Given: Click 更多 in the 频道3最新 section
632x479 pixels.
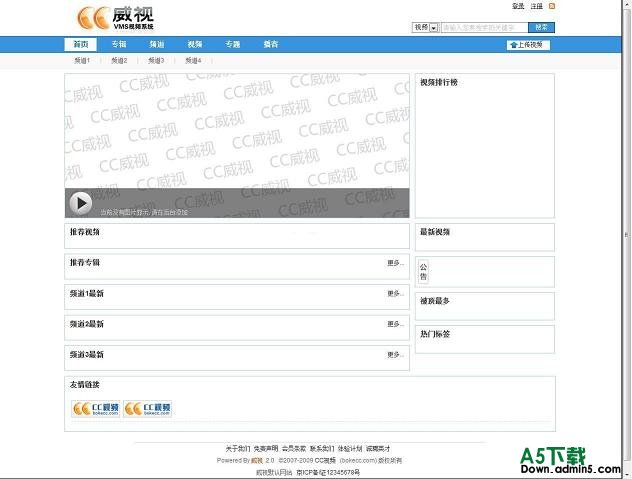Looking at the screenshot, I should click(x=395, y=355).
